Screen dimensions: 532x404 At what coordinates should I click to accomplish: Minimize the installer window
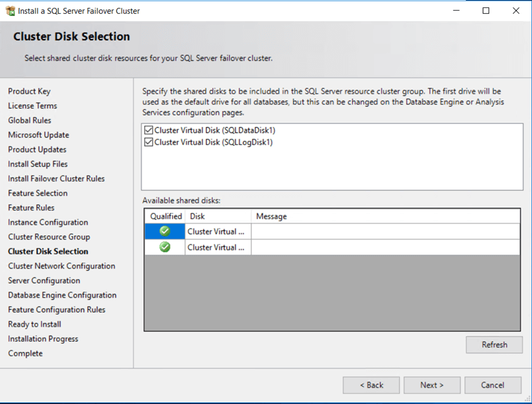[456, 11]
